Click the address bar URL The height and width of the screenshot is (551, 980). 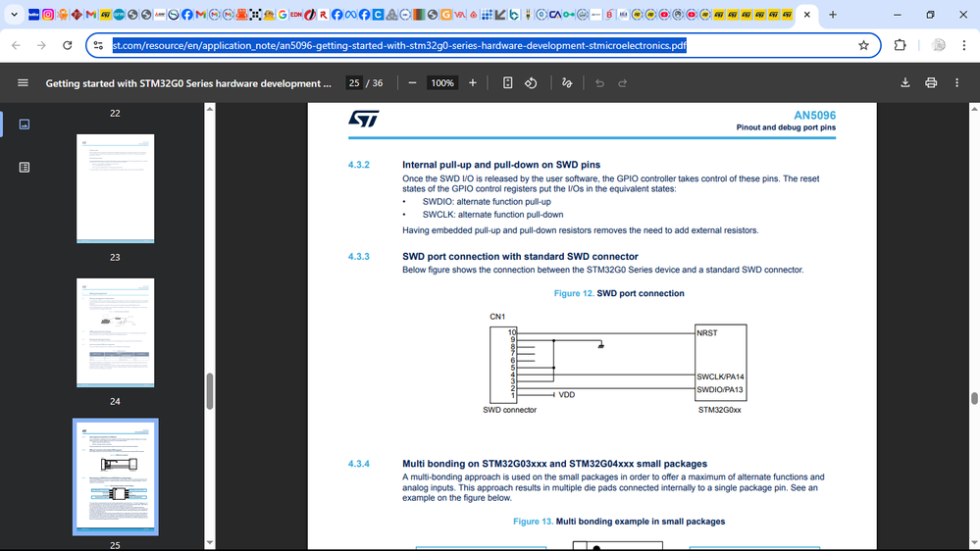(x=399, y=45)
